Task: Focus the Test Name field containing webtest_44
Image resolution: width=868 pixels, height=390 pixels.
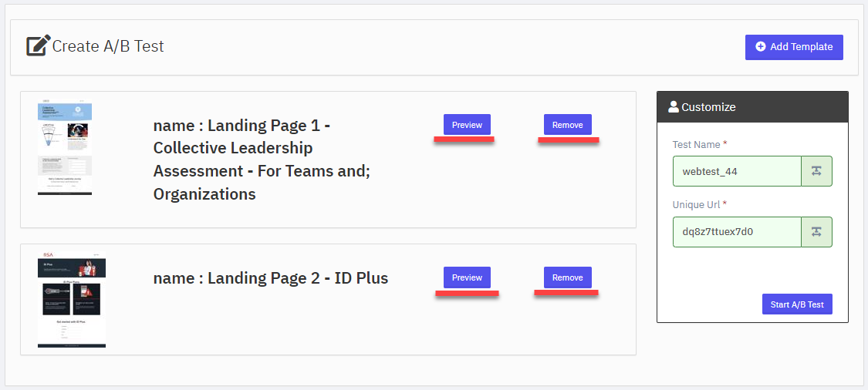Action: point(737,171)
